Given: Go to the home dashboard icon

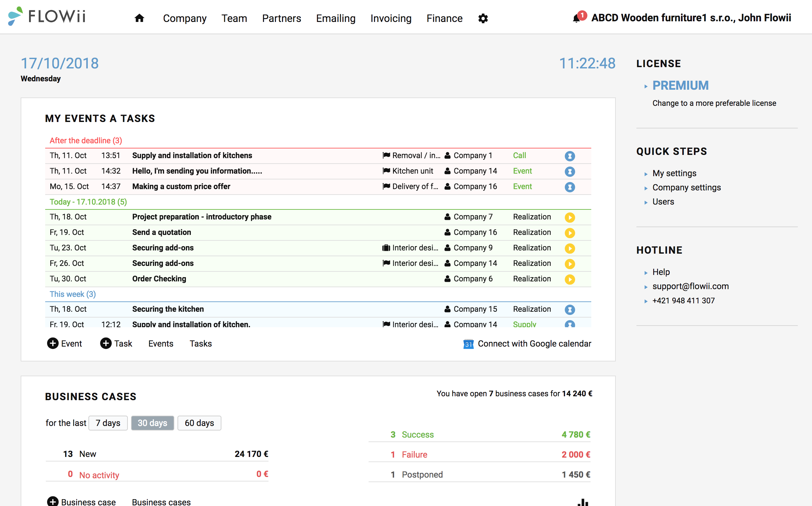Looking at the screenshot, I should [139, 18].
